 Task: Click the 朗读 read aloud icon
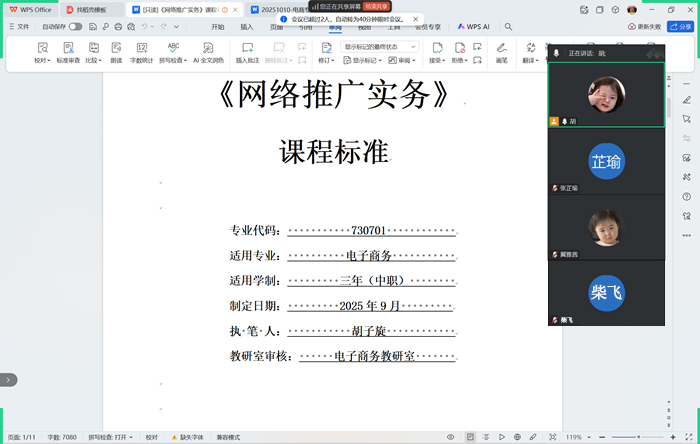pyautogui.click(x=117, y=52)
